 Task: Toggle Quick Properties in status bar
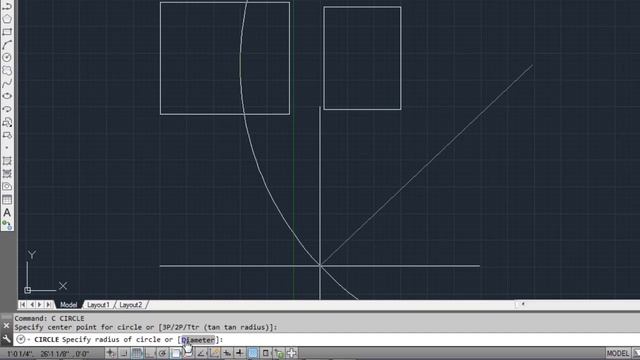(266, 353)
